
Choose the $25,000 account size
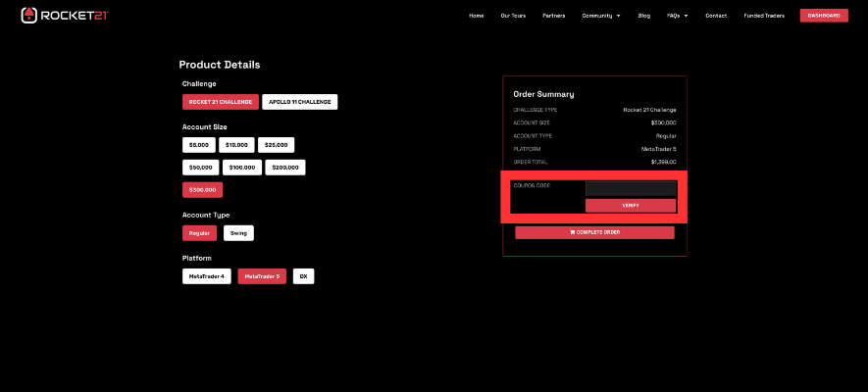pos(276,145)
